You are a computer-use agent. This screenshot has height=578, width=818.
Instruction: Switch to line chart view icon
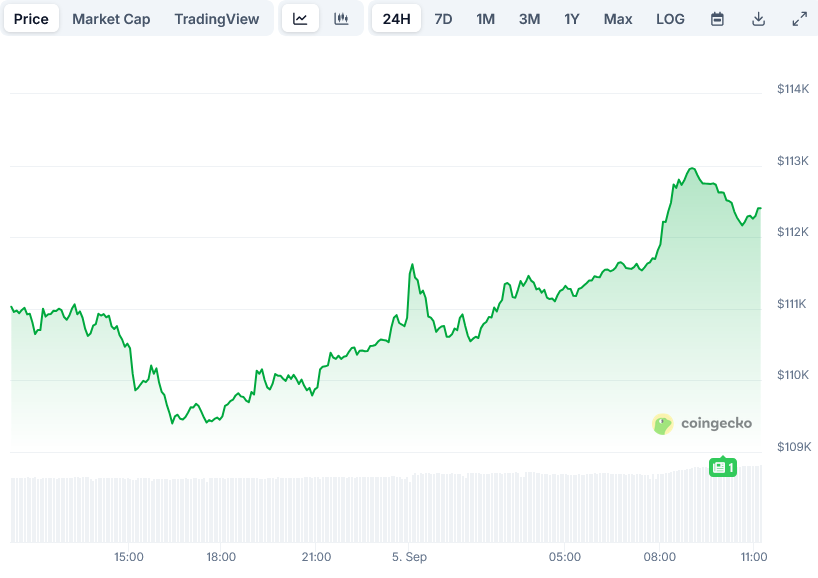[x=300, y=19]
